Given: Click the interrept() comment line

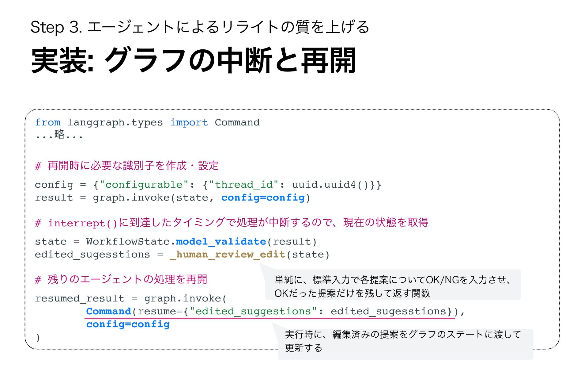Looking at the screenshot, I should [x=232, y=223].
